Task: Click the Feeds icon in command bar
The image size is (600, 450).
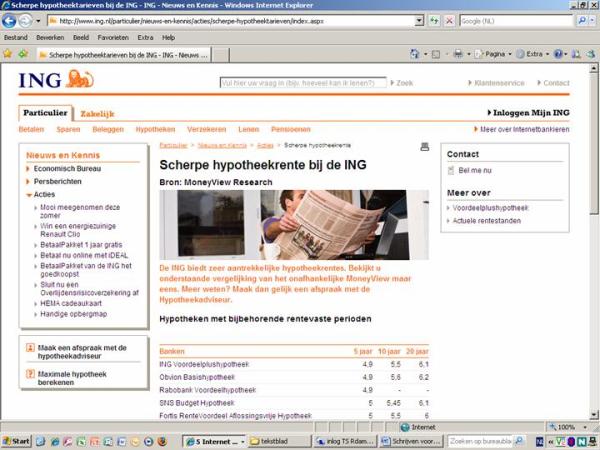Action: [x=436, y=54]
